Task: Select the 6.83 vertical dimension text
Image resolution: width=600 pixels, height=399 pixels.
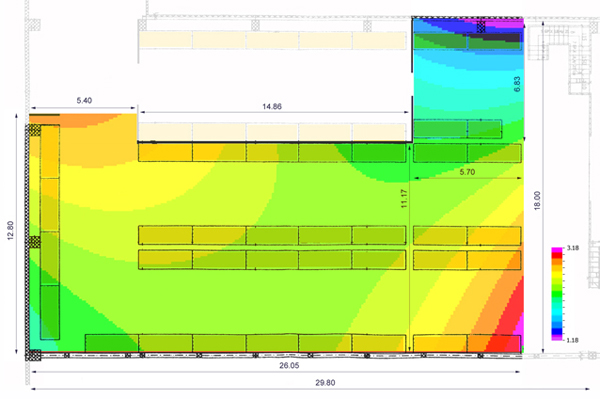Action: 517,84
